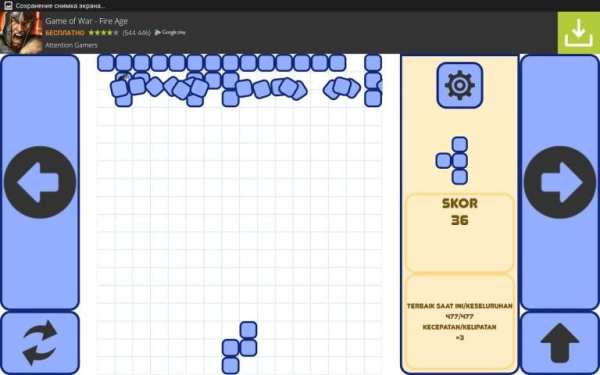
Task: Tap the move-left arrow button
Action: point(40,182)
